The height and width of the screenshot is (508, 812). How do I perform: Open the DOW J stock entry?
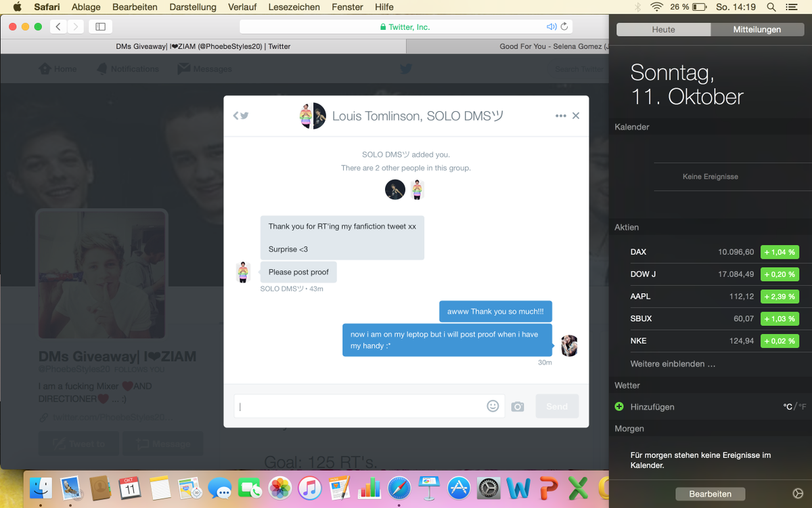point(710,274)
